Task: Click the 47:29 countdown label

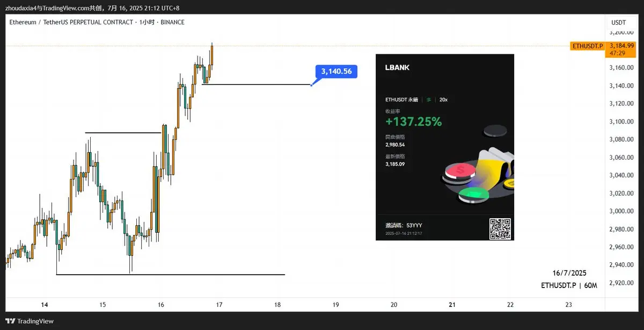Action: [612, 53]
